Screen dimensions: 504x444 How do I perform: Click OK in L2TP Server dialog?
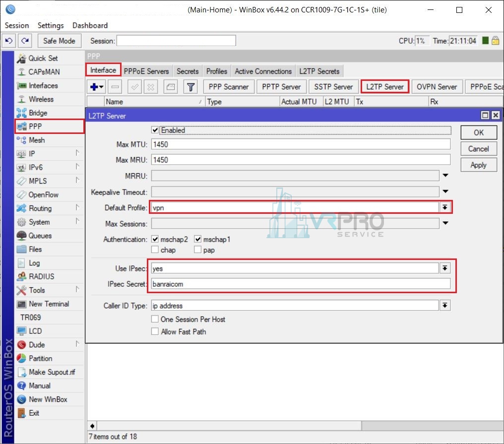click(x=479, y=132)
